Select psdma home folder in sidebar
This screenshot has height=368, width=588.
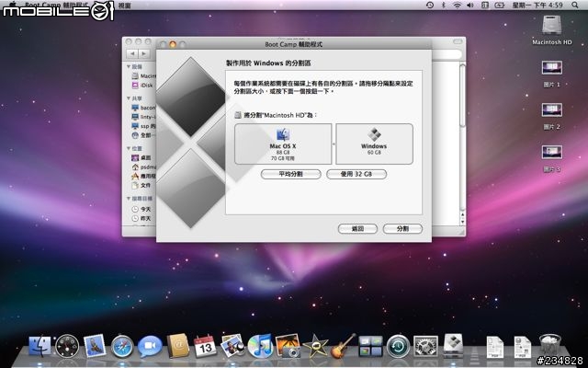[143, 167]
